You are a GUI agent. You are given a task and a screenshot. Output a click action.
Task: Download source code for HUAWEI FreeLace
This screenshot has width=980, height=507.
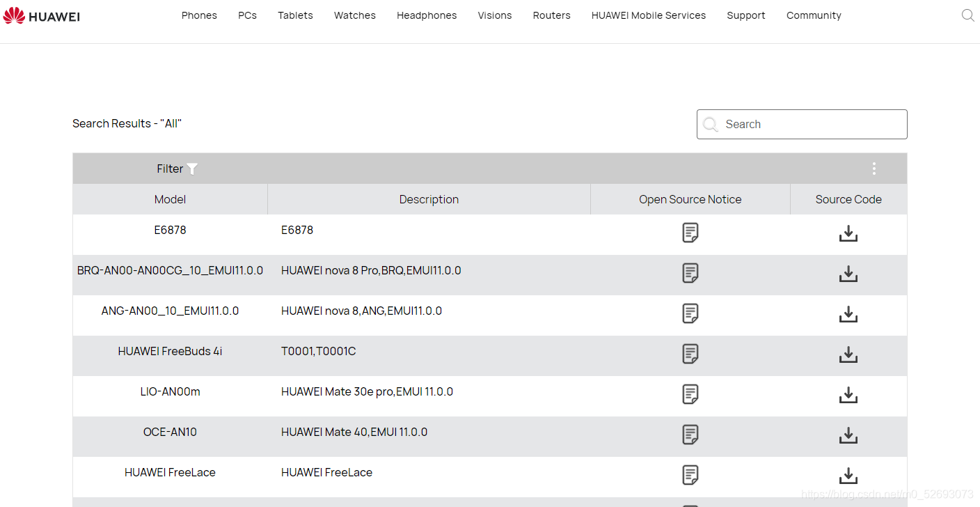click(x=848, y=476)
